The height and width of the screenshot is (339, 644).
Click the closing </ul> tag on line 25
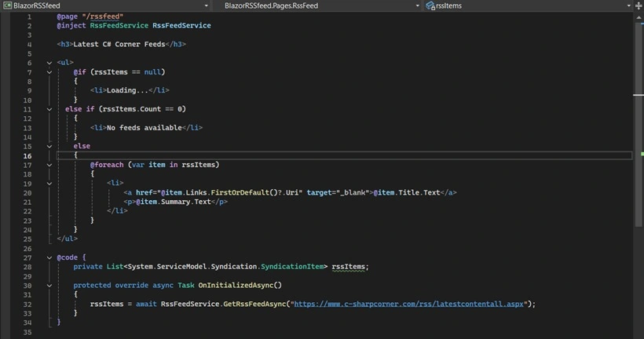pyautogui.click(x=68, y=239)
